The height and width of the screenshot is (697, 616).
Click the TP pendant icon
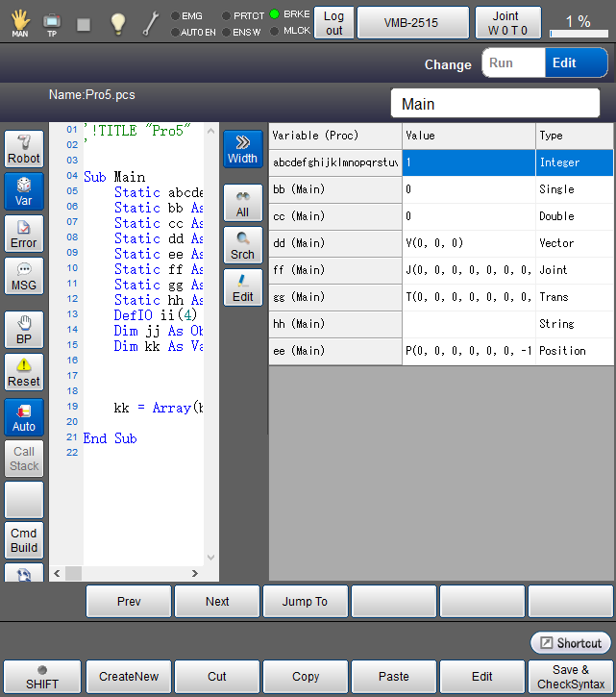[52, 23]
